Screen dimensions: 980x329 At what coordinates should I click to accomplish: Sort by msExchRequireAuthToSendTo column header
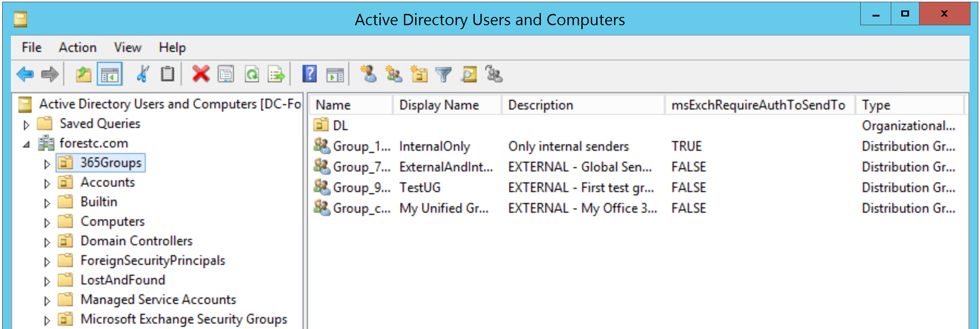pyautogui.click(x=758, y=105)
